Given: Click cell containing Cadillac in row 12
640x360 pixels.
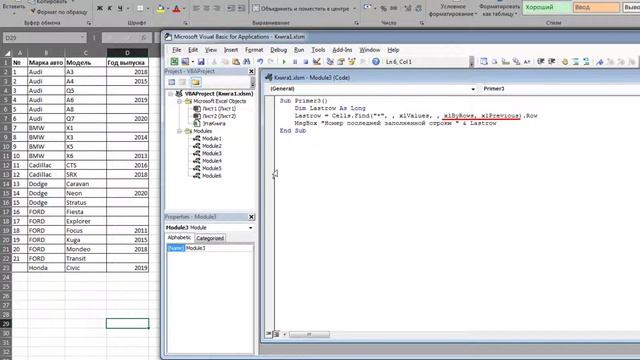Looking at the screenshot, I should [46, 165].
